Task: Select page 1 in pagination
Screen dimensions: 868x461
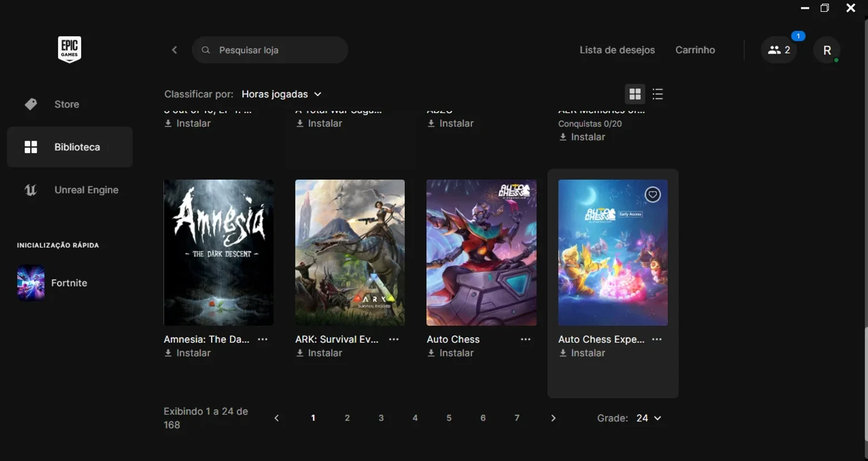Action: click(313, 418)
